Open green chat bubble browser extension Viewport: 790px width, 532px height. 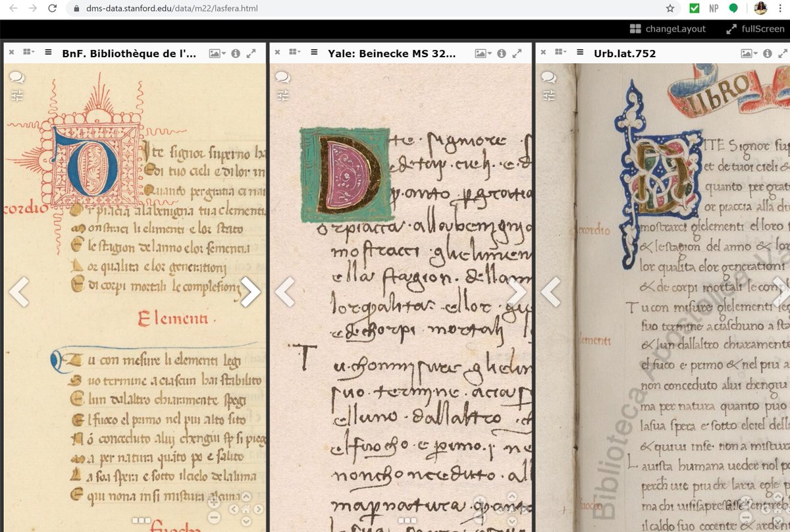(733, 9)
